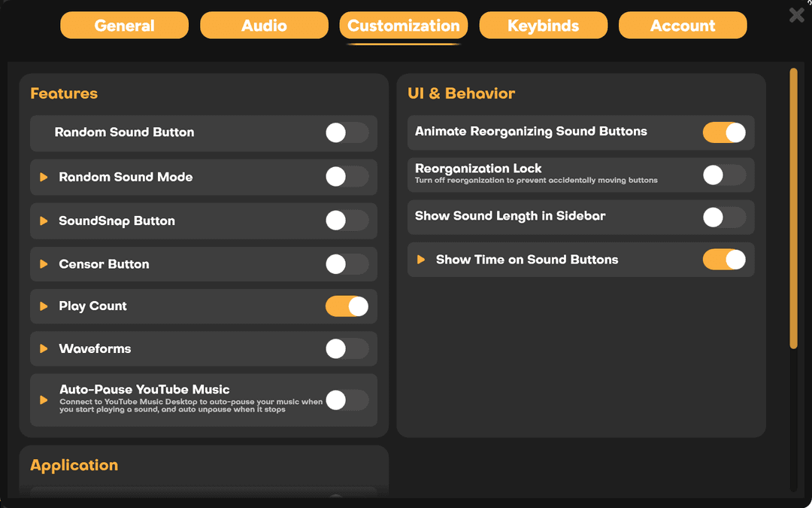Screen dimensions: 812x508
Task: Enable the SoundSnap Button
Action: coord(347,221)
